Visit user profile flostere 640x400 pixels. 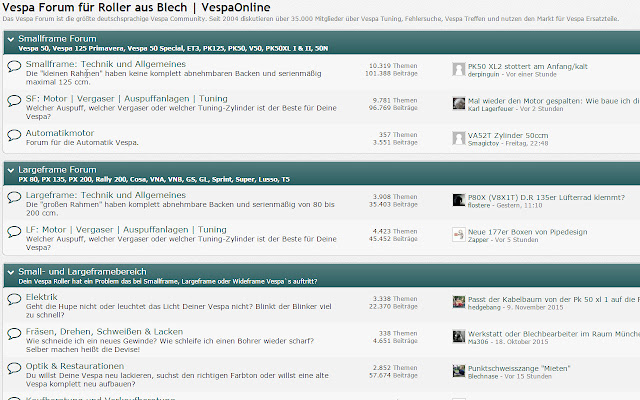point(479,205)
